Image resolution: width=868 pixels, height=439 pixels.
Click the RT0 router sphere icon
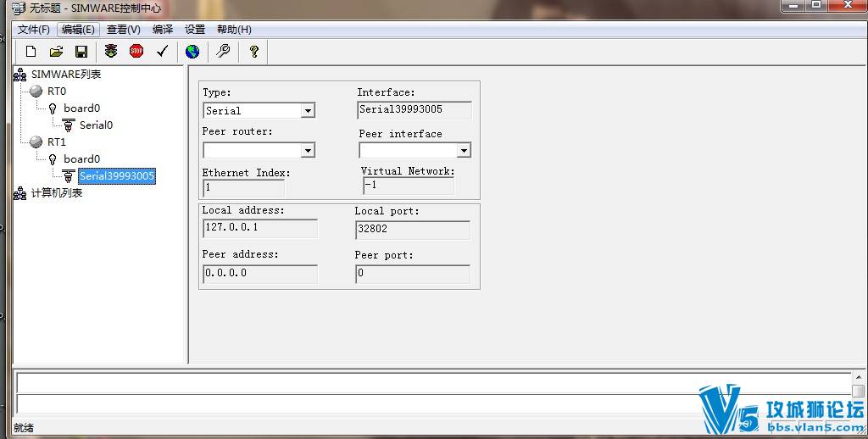(x=36, y=91)
